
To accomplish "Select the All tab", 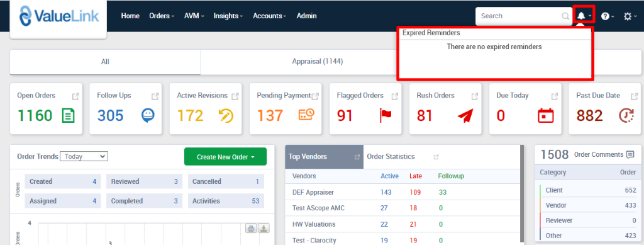I will coord(105,62).
